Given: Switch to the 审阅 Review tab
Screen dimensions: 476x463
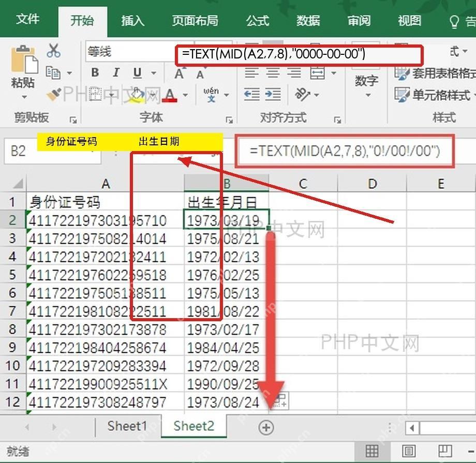Looking at the screenshot, I should [x=359, y=21].
